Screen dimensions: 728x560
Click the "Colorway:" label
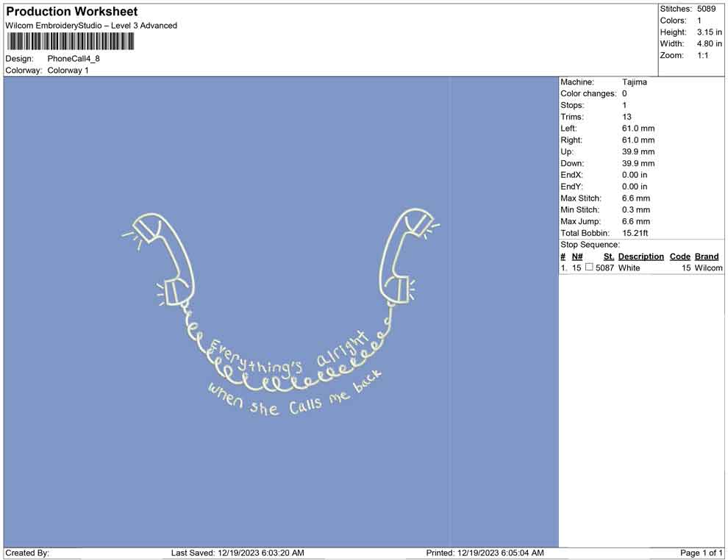pyautogui.click(x=24, y=71)
